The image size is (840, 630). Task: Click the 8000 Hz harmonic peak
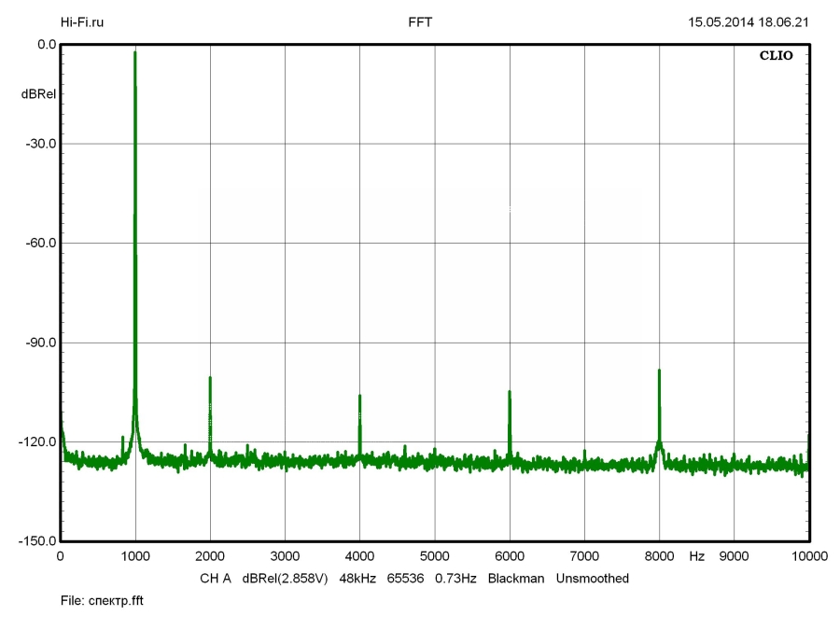pos(659,371)
